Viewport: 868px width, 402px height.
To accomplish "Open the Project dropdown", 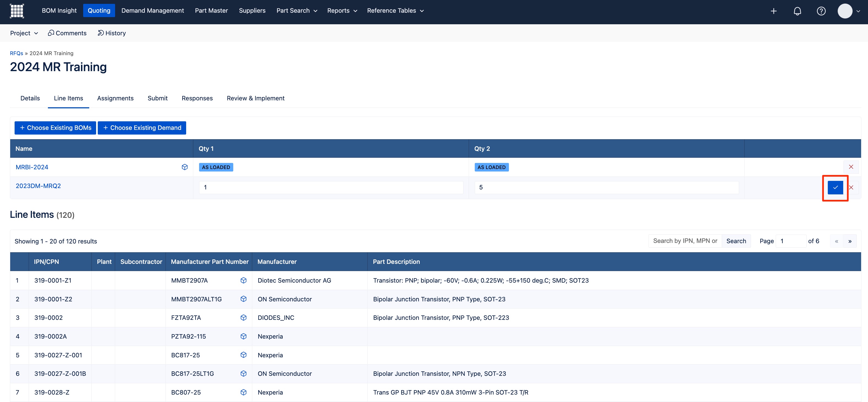I will click(x=24, y=33).
